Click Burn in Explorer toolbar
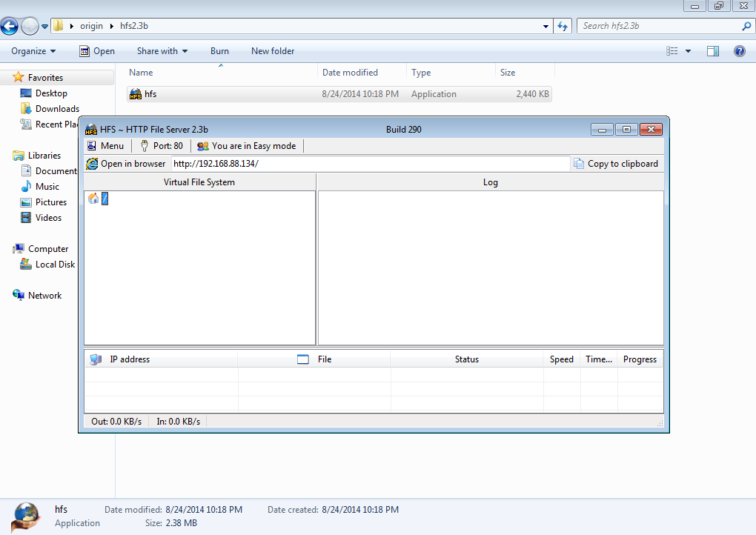Screen dimensions: 756x535 point(219,51)
